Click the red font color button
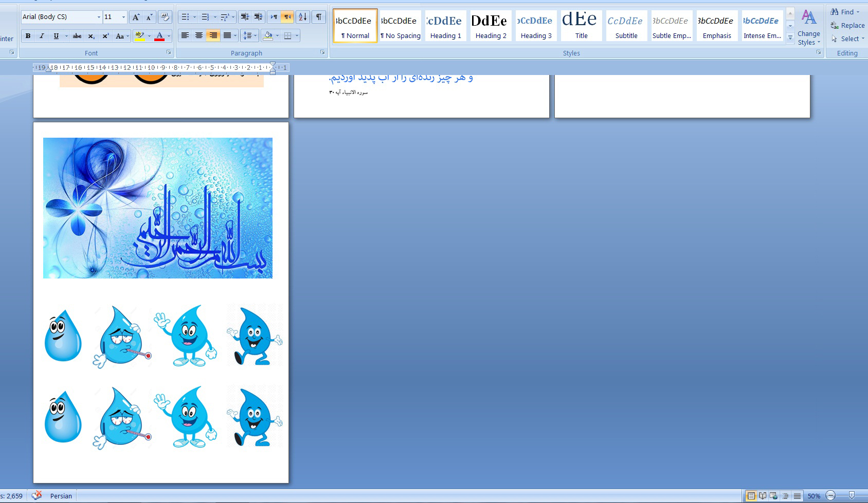 (x=159, y=36)
